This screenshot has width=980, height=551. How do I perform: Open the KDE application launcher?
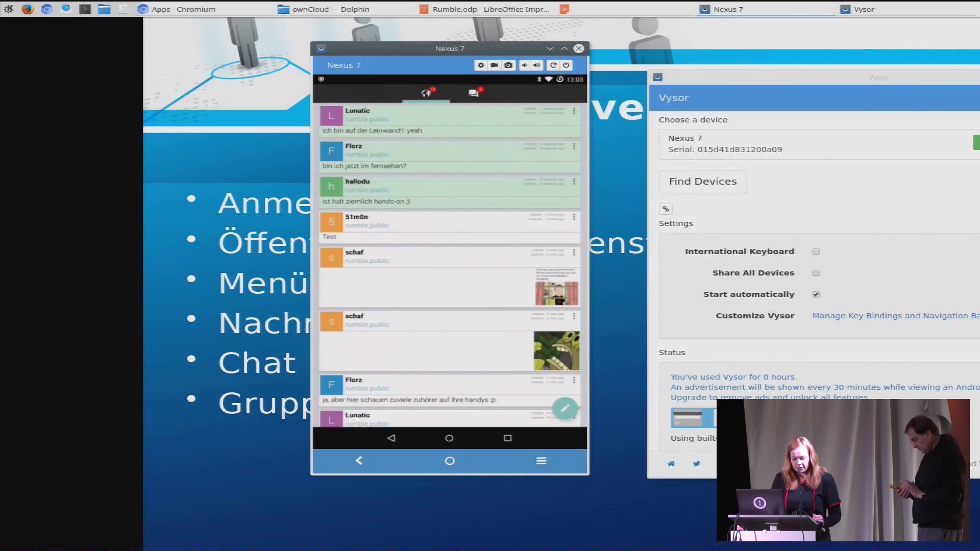click(x=8, y=9)
